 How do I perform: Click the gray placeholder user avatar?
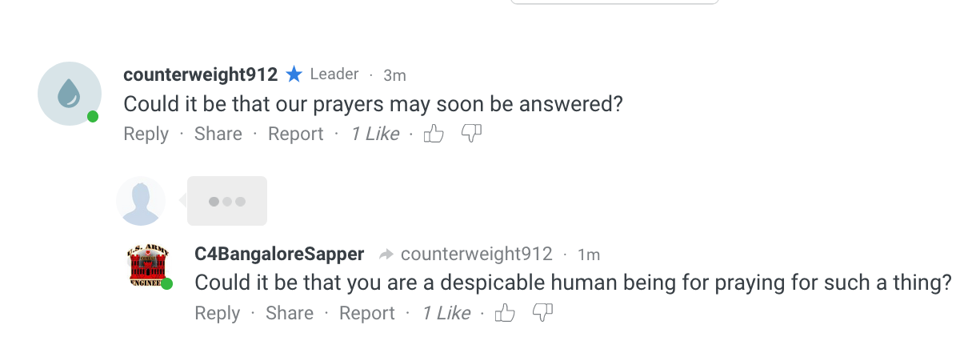141,201
